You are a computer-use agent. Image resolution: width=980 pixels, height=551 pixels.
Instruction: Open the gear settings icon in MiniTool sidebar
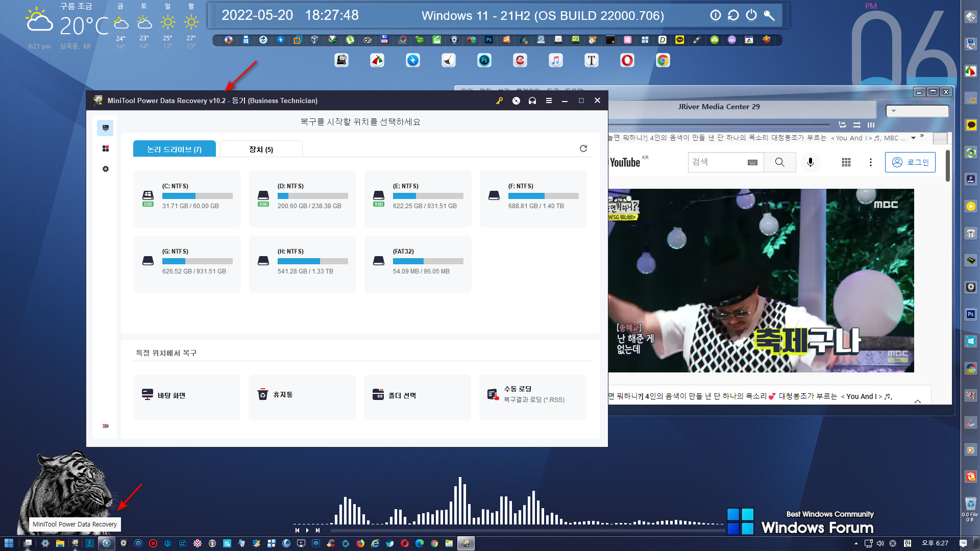105,169
